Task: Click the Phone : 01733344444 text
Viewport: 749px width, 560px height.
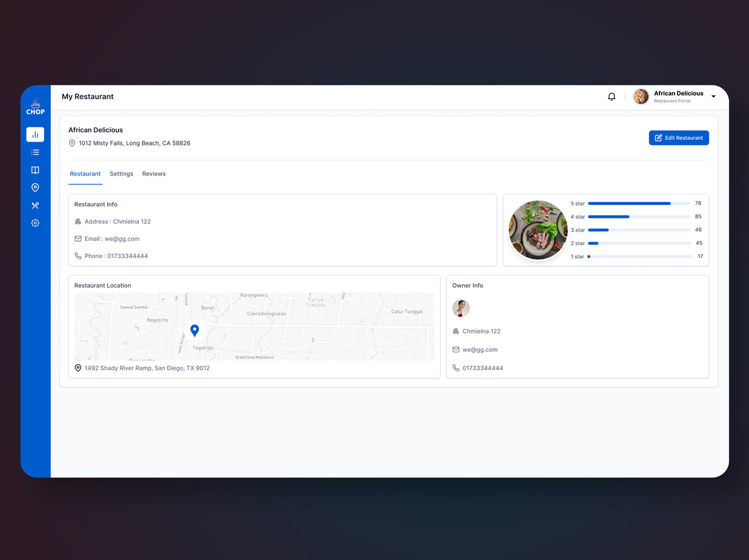Action: (x=116, y=256)
